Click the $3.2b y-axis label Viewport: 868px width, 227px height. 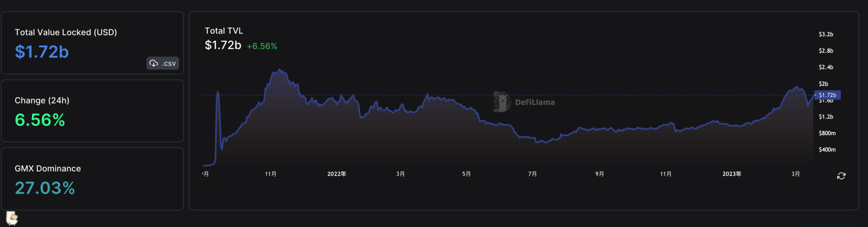click(x=826, y=34)
